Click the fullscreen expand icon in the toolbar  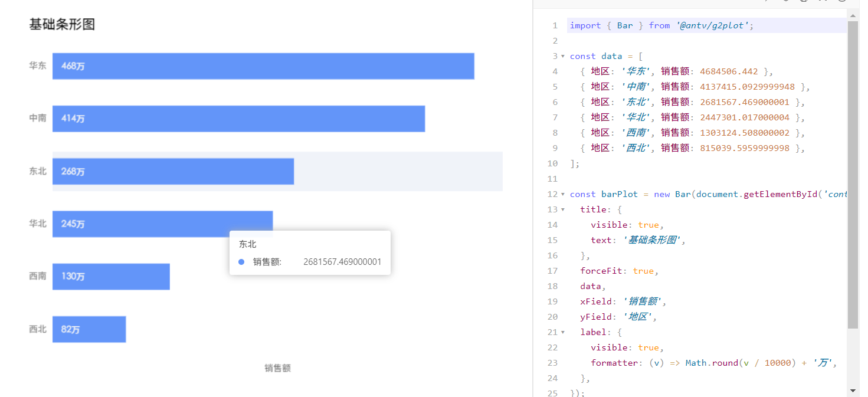(x=823, y=2)
